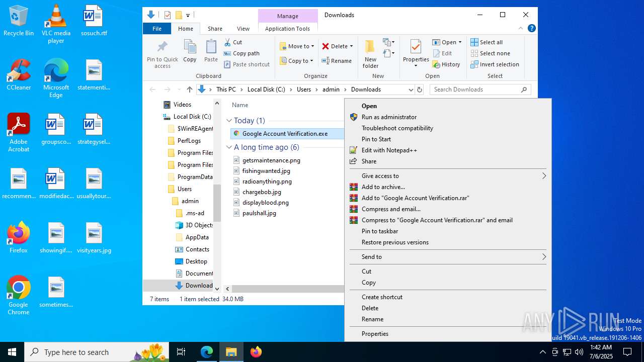Click the Task View taskbar icon

coord(181,352)
